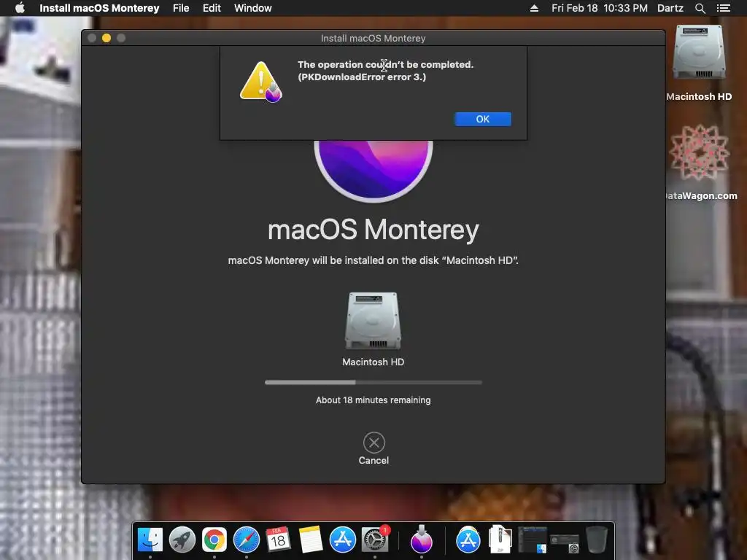Open the Dartz user menu
This screenshot has height=560, width=747.
coord(670,8)
